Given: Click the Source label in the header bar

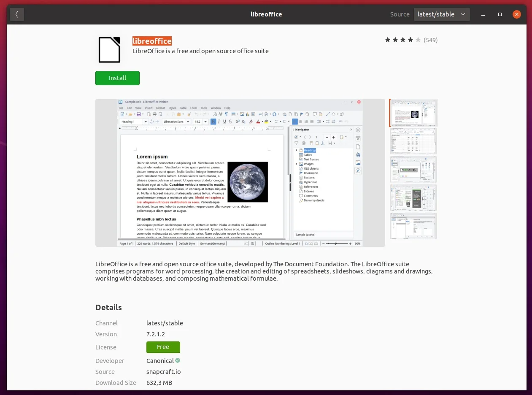Looking at the screenshot, I should tap(400, 14).
